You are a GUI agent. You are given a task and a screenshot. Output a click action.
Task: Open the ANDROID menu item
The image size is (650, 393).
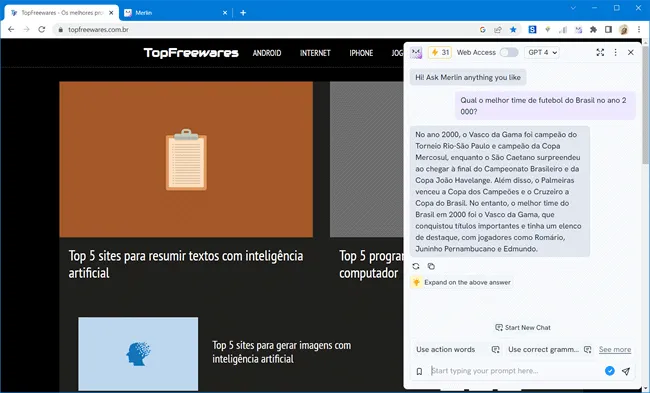(267, 53)
